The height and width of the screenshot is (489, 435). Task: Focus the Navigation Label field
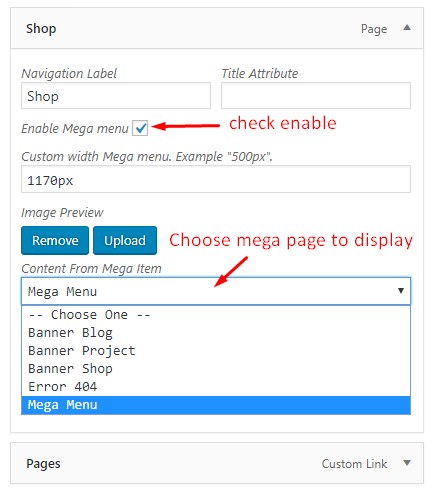(116, 96)
